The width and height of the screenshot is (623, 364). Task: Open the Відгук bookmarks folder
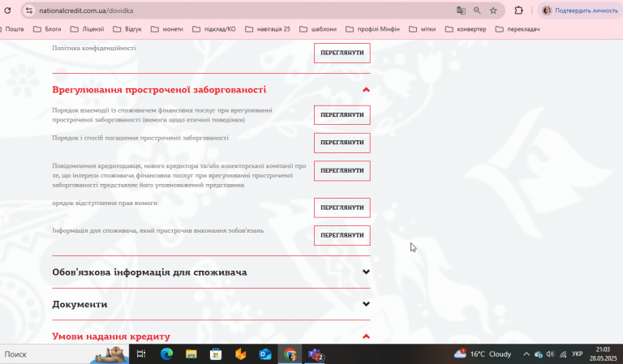127,29
